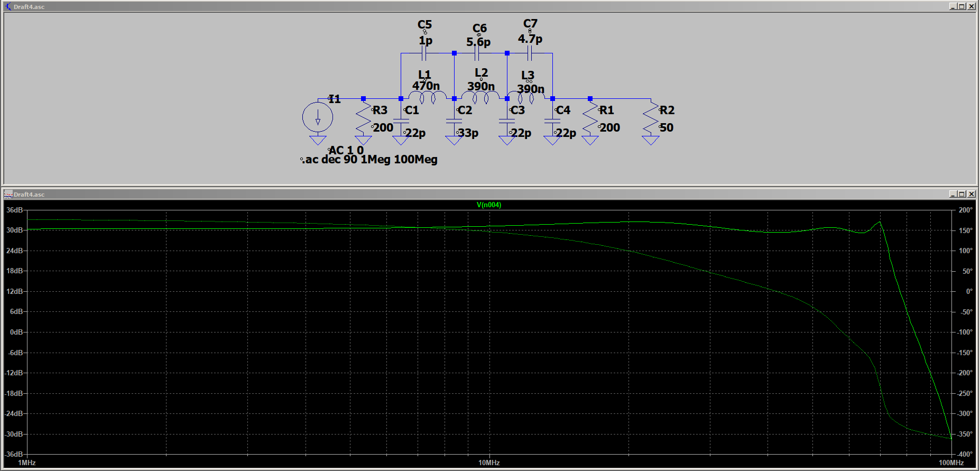Close the schematic window
The height and width of the screenshot is (471, 980).
pos(972,6)
